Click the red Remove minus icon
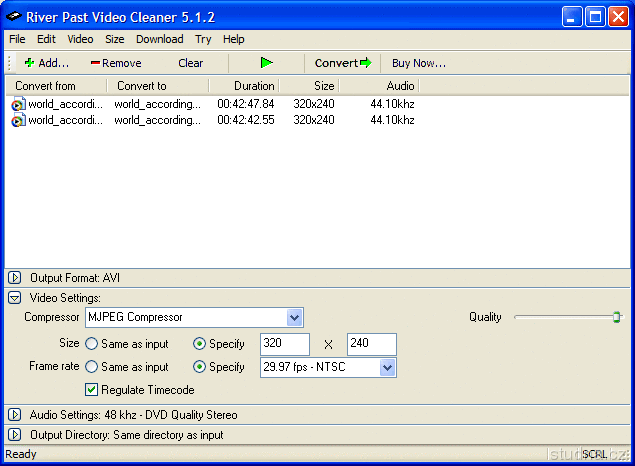The height and width of the screenshot is (466, 635). [x=95, y=63]
